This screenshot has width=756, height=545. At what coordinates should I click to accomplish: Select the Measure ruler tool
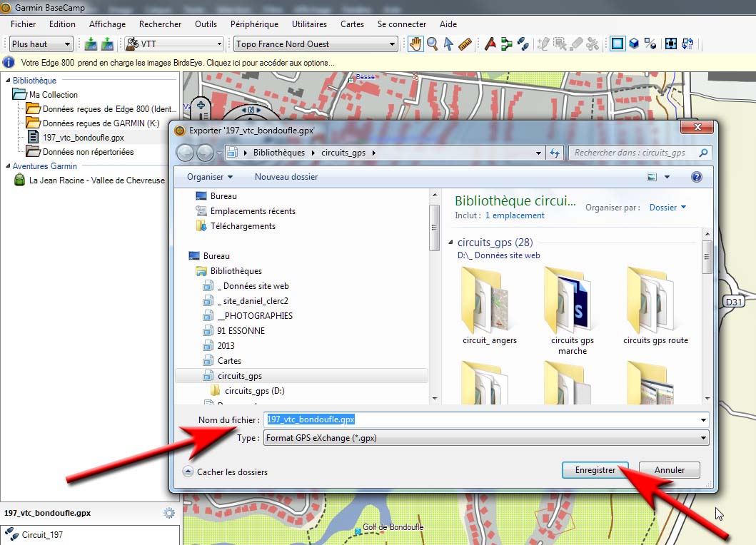[x=465, y=44]
